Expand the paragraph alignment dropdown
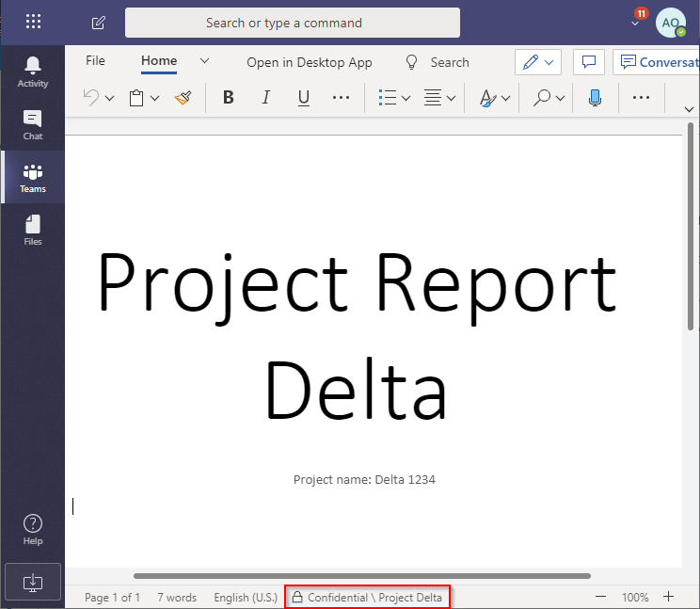Viewport: 700px width, 609px height. tap(452, 98)
